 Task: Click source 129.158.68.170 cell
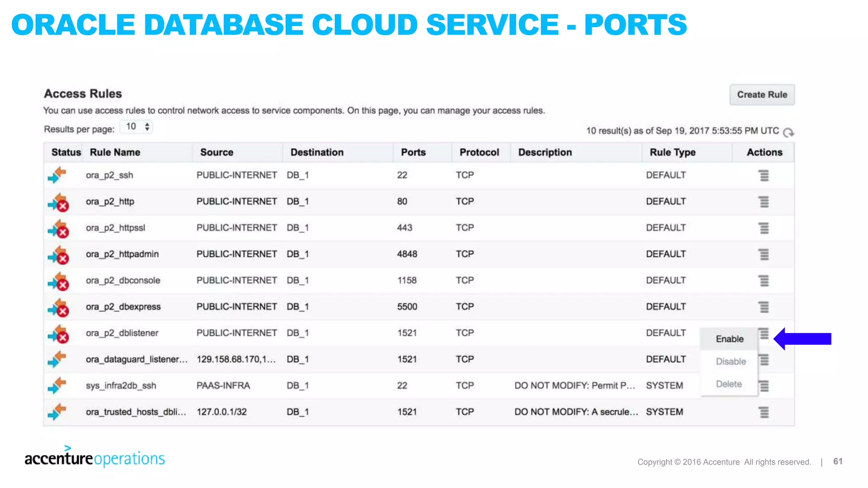(x=236, y=359)
